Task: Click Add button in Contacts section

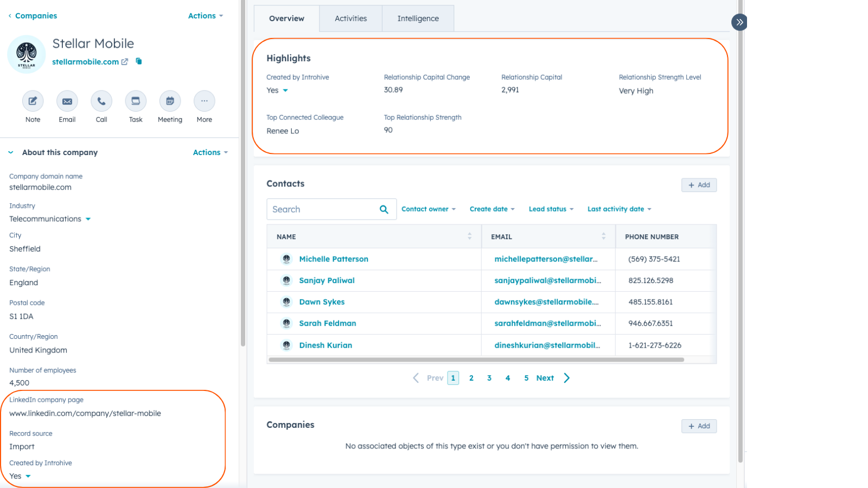Action: tap(699, 185)
